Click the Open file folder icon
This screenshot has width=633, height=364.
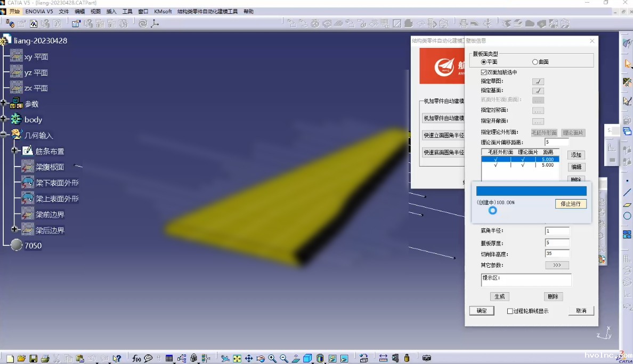[21, 359]
